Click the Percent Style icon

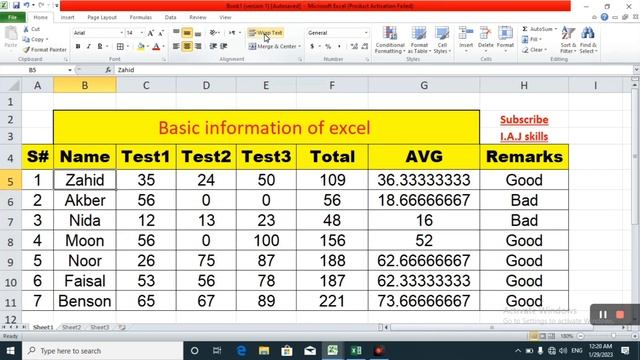[328, 47]
